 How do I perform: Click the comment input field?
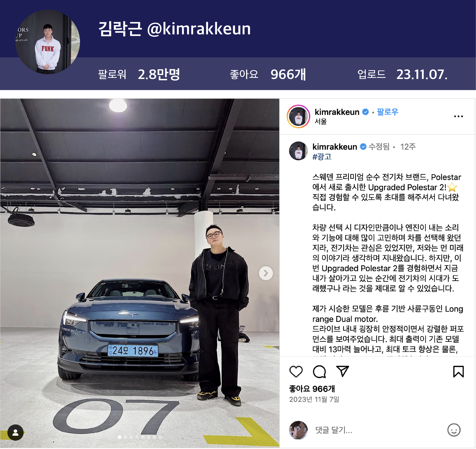pyautogui.click(x=378, y=430)
